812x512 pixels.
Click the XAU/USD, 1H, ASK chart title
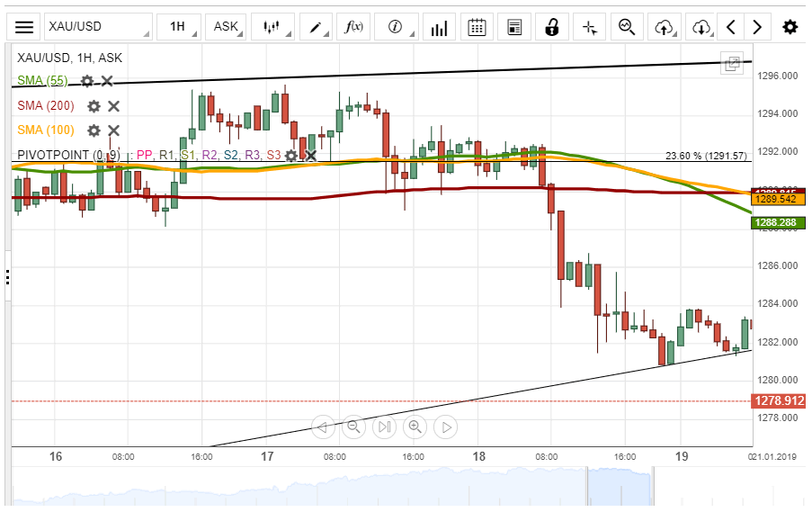coord(70,58)
